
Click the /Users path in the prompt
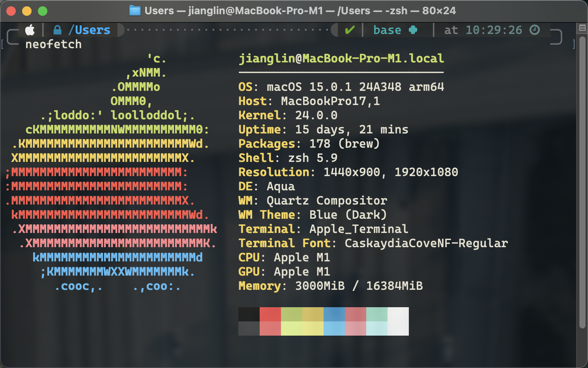(89, 30)
